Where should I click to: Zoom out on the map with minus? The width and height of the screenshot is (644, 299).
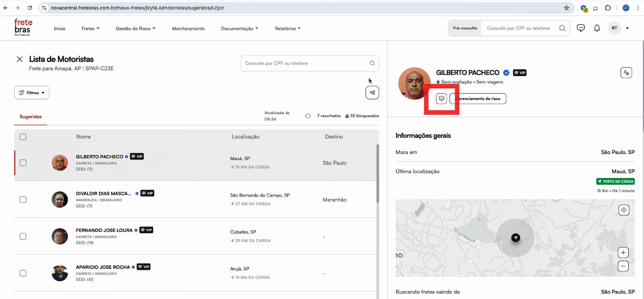click(x=623, y=266)
